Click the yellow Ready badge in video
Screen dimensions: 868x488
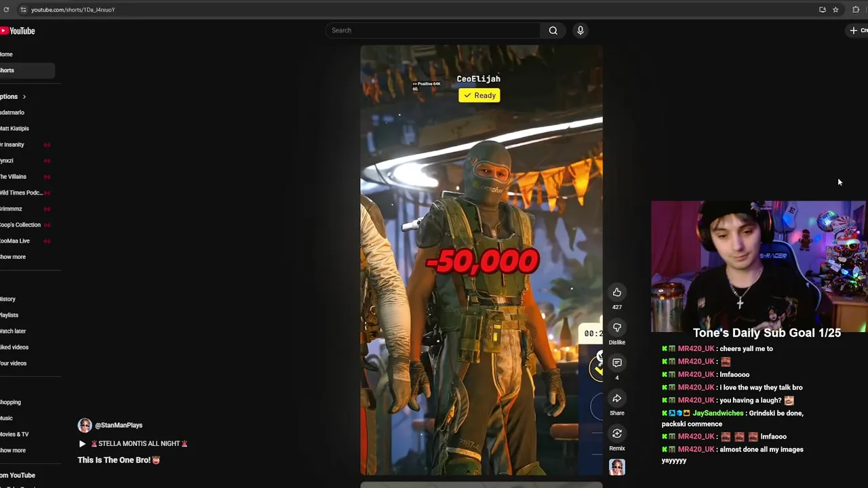click(479, 96)
